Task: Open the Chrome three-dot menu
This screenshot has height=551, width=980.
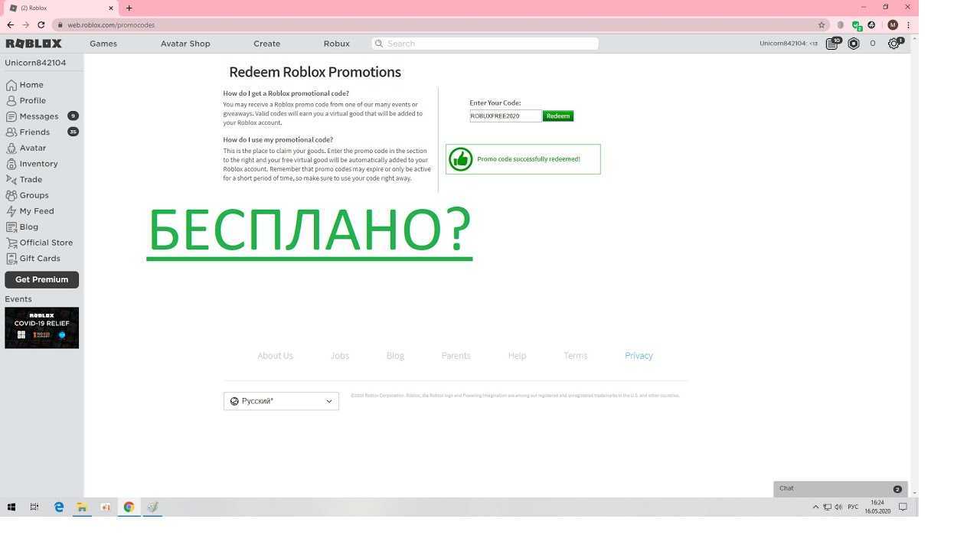Action: click(x=909, y=24)
